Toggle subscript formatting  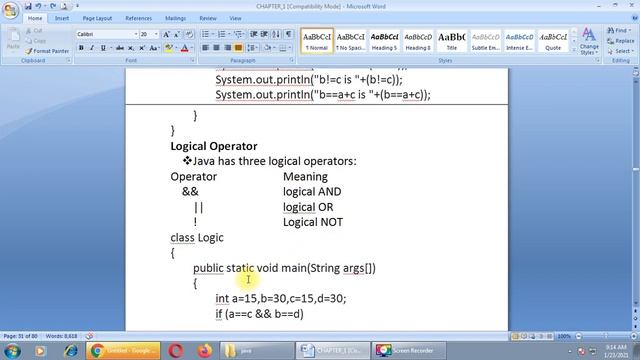point(131,48)
